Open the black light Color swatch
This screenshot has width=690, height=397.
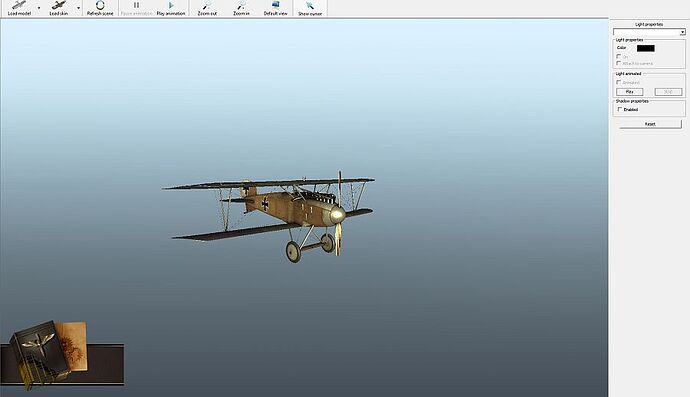[646, 48]
